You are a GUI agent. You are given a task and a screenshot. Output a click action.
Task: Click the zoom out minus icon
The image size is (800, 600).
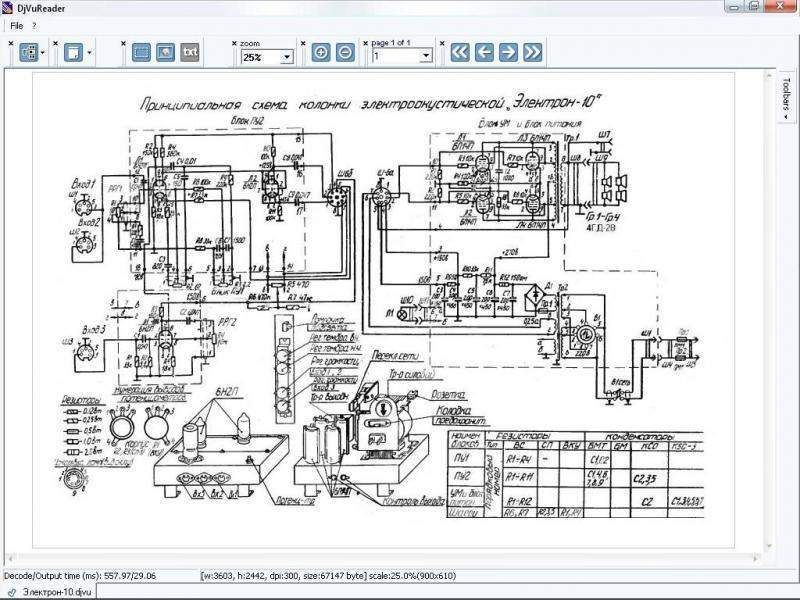(345, 52)
